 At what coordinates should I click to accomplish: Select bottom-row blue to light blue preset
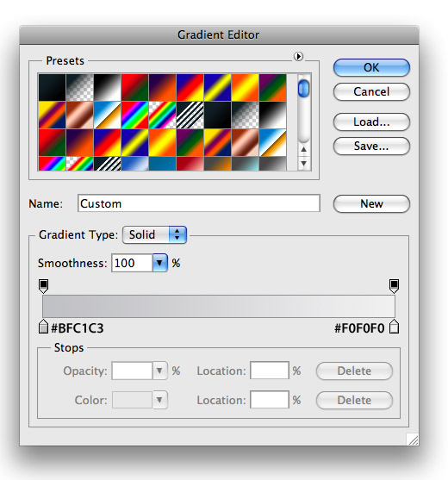point(134,164)
